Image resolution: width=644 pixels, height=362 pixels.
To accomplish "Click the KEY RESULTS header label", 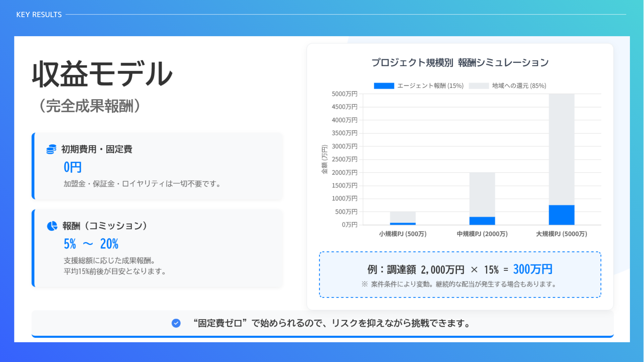I will click(39, 15).
